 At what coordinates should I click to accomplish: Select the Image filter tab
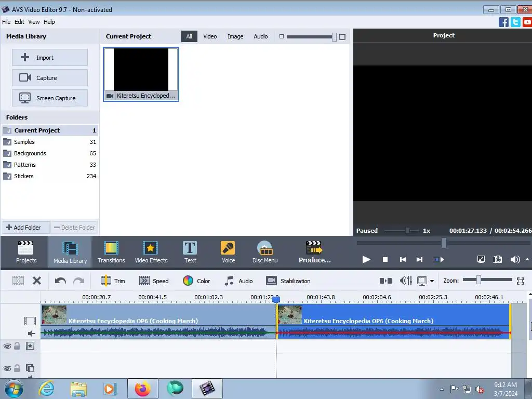click(x=235, y=36)
